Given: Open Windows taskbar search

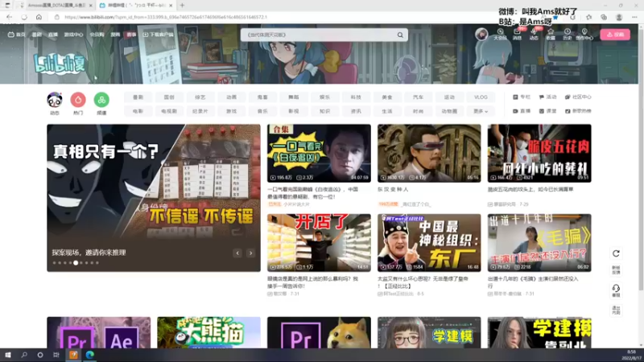Looking at the screenshot, I should [24, 355].
